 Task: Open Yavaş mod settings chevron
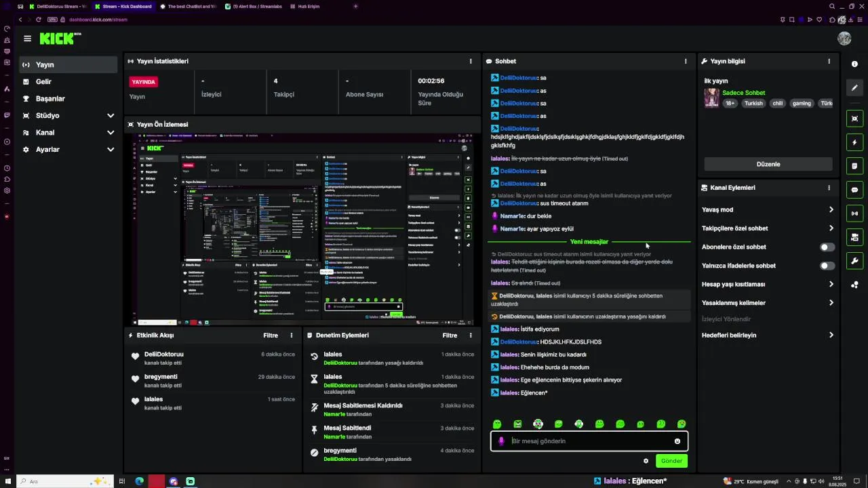831,209
